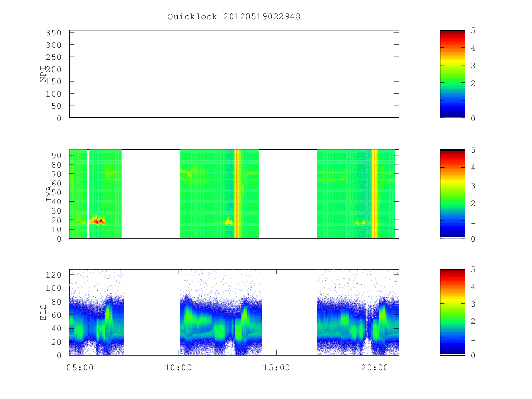Select the NPI axis label
Screen dimensions: 532x399
(43, 74)
